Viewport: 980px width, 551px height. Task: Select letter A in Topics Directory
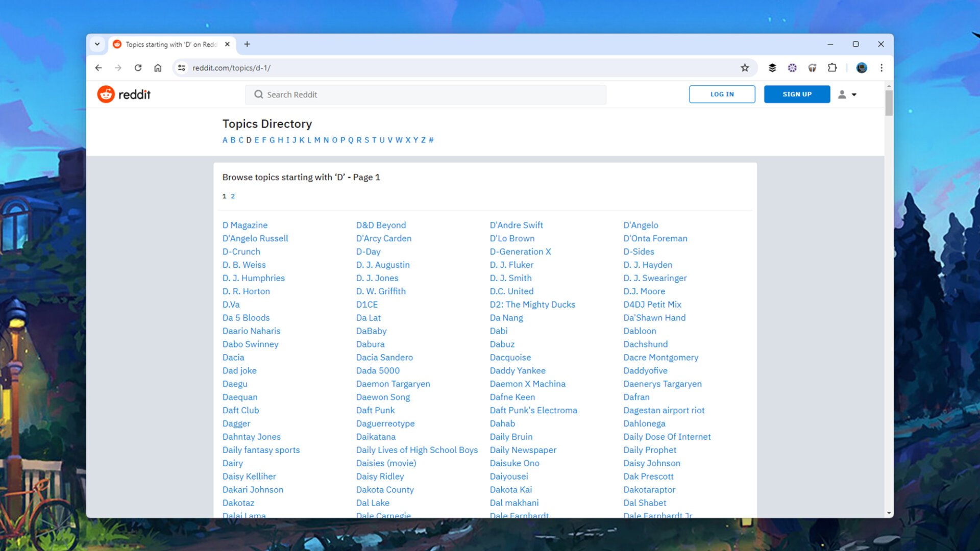(x=225, y=140)
